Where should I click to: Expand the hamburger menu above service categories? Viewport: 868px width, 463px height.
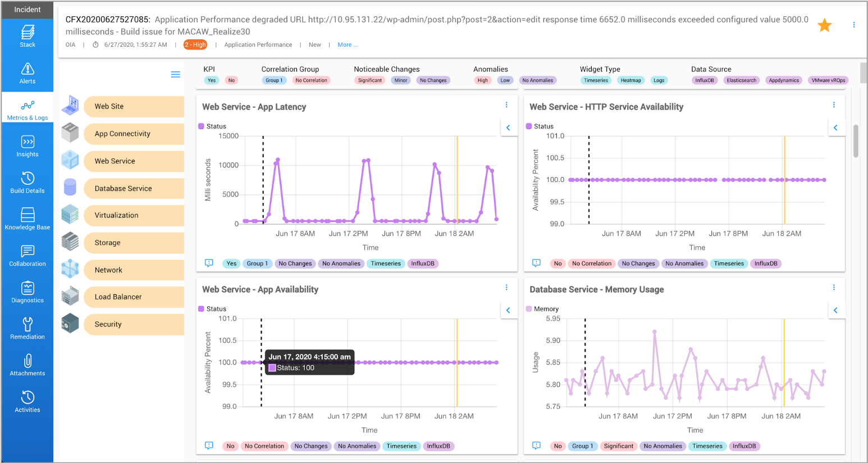tap(176, 74)
